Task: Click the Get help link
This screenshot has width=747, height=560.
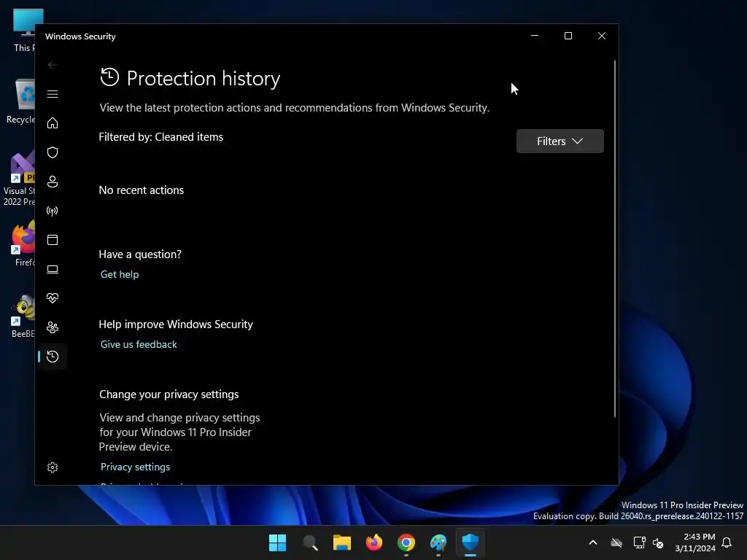Action: point(120,274)
